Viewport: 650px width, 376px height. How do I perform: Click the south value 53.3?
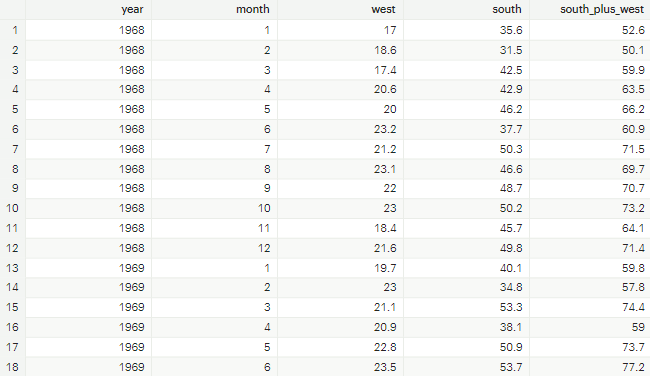pyautogui.click(x=511, y=307)
